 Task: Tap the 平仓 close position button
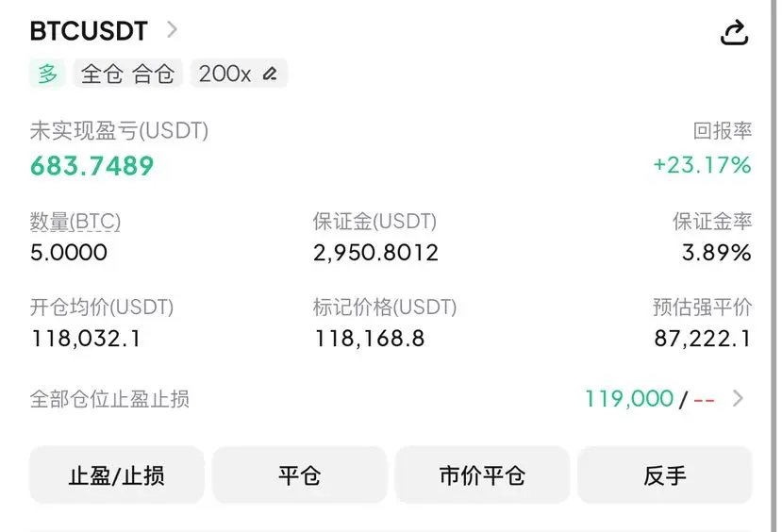tap(299, 475)
